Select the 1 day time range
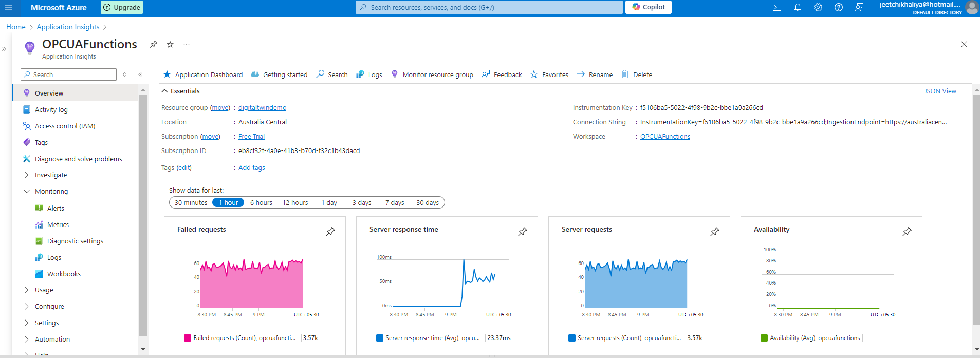Viewport: 980px width, 358px height. (x=329, y=202)
